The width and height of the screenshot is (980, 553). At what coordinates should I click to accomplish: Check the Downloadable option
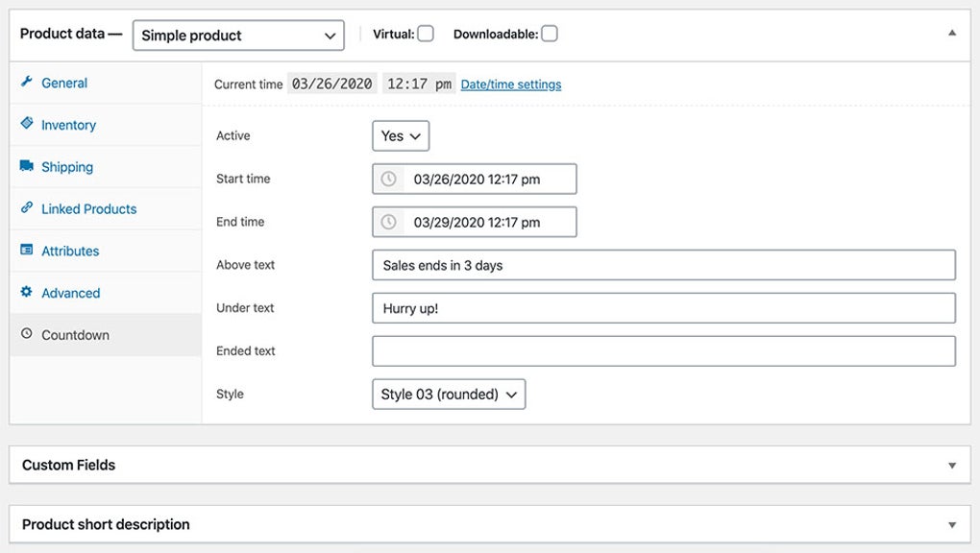[549, 33]
